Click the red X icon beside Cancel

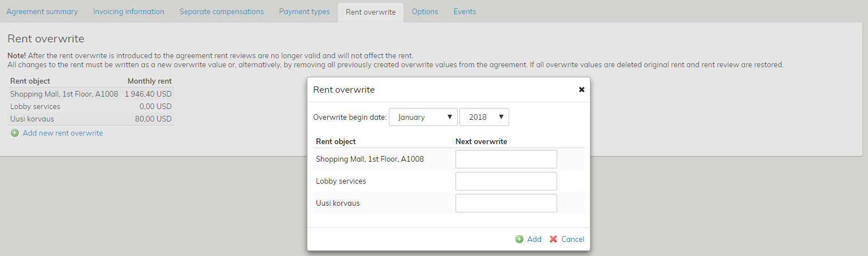[553, 239]
